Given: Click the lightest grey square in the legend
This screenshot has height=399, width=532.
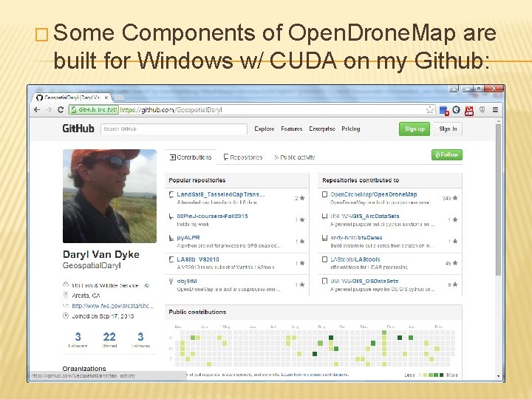Looking at the screenshot, I should (x=420, y=375).
